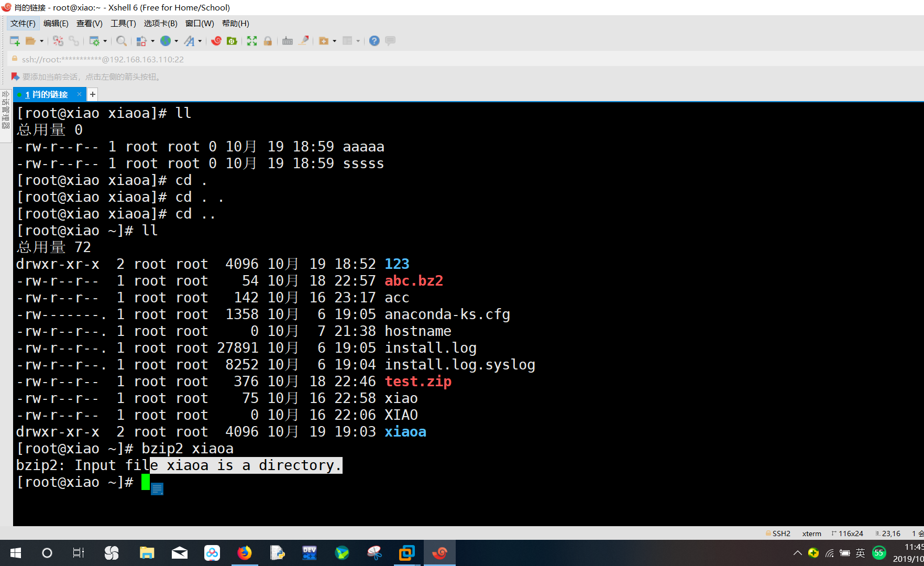The width and height of the screenshot is (924, 566).
Task: Expand the Font dropdown arrow
Action: click(x=200, y=41)
